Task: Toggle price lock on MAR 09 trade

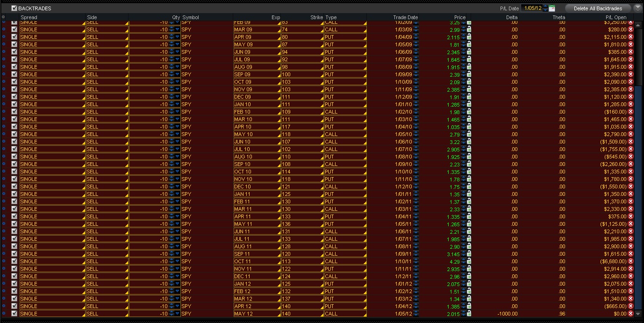Action: (469, 29)
